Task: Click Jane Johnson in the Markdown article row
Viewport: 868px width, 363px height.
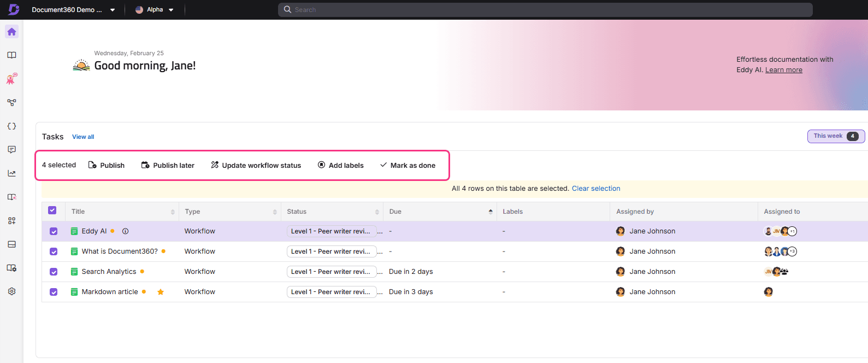Action: pyautogui.click(x=652, y=292)
